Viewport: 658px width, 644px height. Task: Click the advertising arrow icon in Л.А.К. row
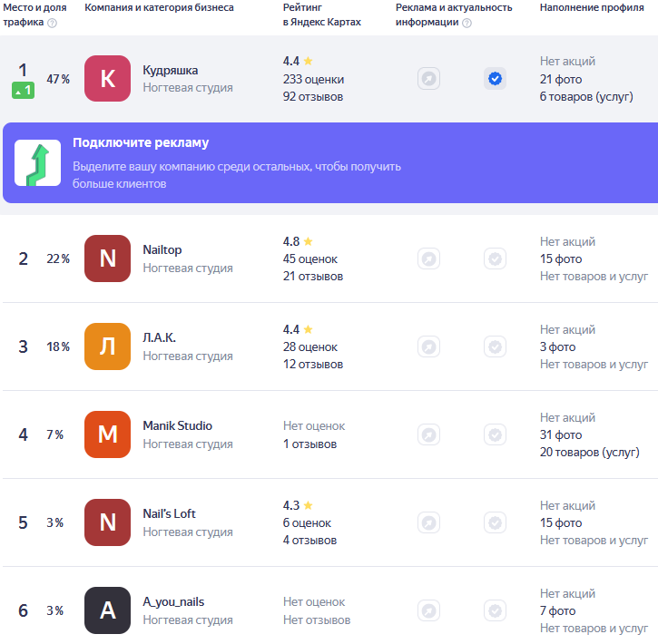(x=428, y=346)
